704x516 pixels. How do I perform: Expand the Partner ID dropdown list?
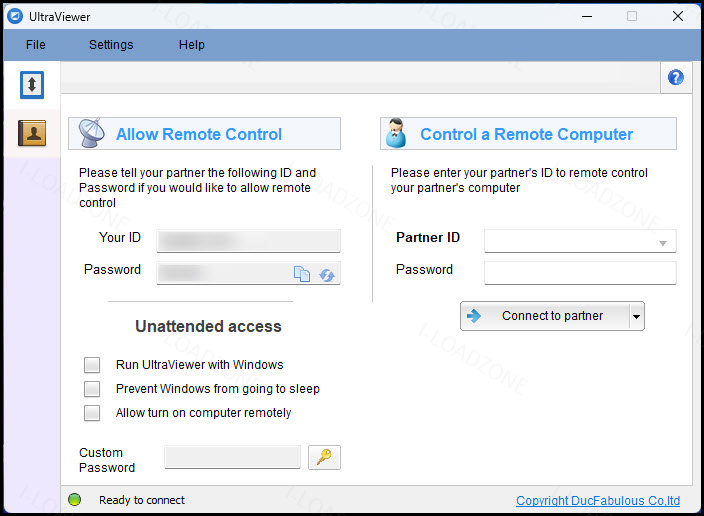pyautogui.click(x=662, y=243)
